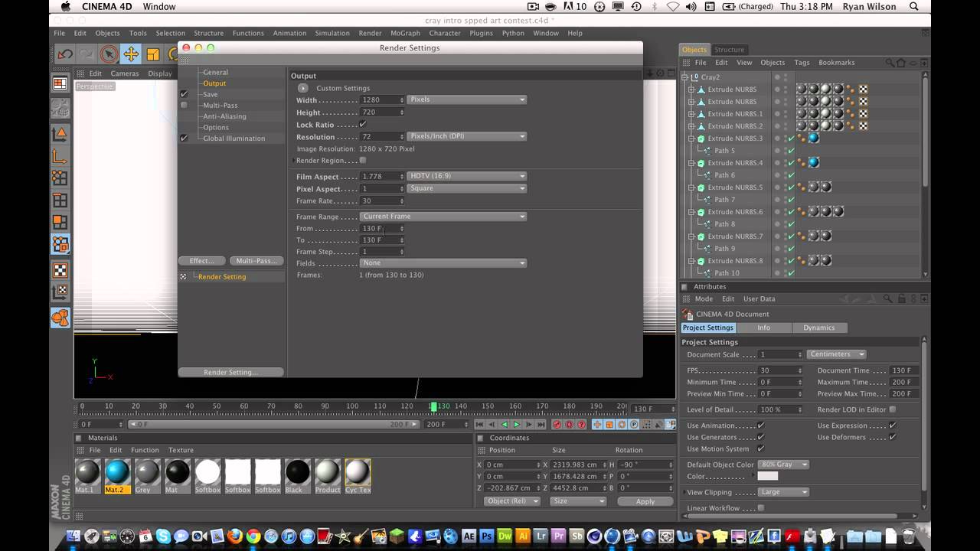The height and width of the screenshot is (551, 980).
Task: Toggle Use Expression checkbox
Action: click(893, 425)
